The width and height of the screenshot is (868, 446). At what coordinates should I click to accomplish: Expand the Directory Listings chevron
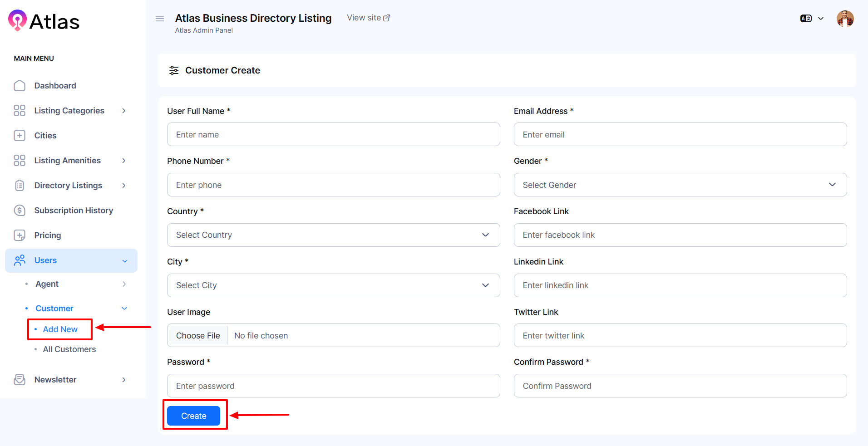[123, 186]
